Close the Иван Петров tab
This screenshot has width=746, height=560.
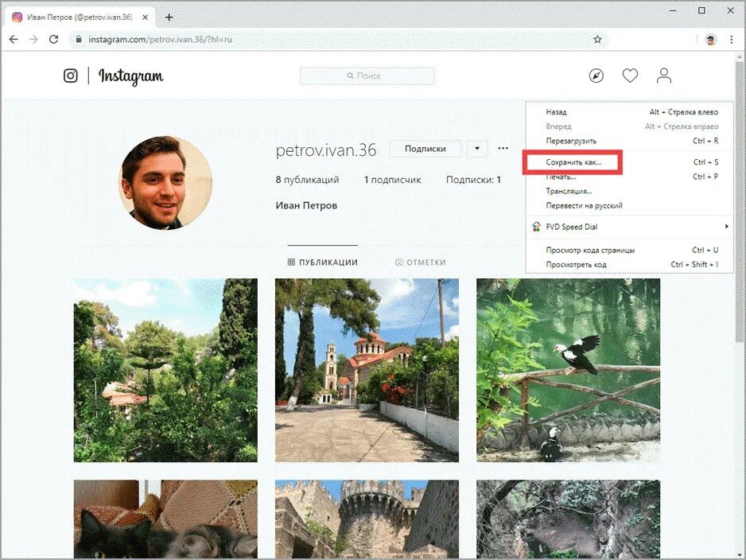click(145, 17)
